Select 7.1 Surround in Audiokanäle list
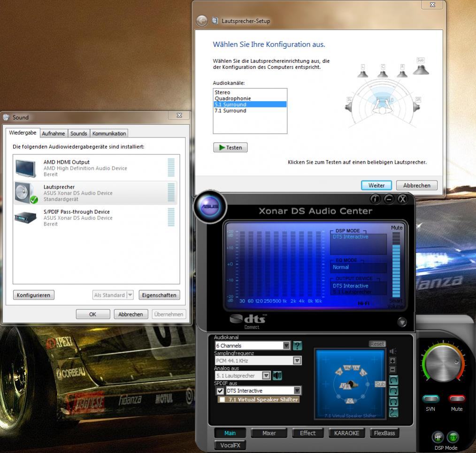This screenshot has height=453, width=476. click(250, 111)
